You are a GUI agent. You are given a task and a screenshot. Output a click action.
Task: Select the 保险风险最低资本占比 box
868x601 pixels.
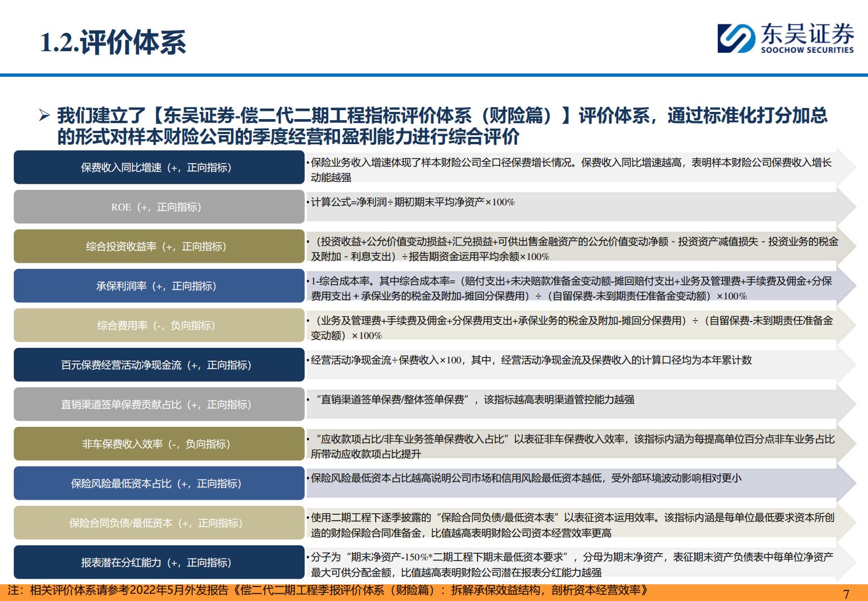click(x=159, y=483)
